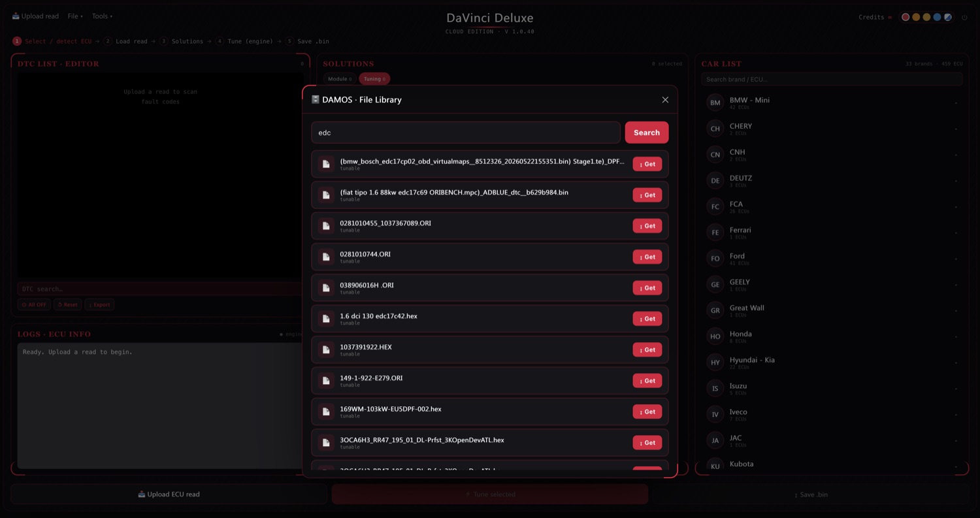Viewport: 980px width, 518px height.
Task: Click file icon beside 038906016H .ORI
Action: (x=326, y=288)
